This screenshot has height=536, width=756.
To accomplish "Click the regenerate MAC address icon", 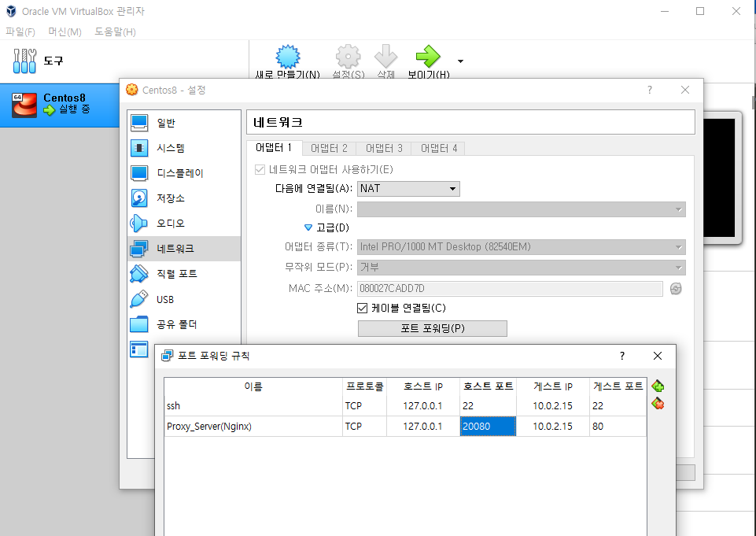I will pyautogui.click(x=676, y=289).
